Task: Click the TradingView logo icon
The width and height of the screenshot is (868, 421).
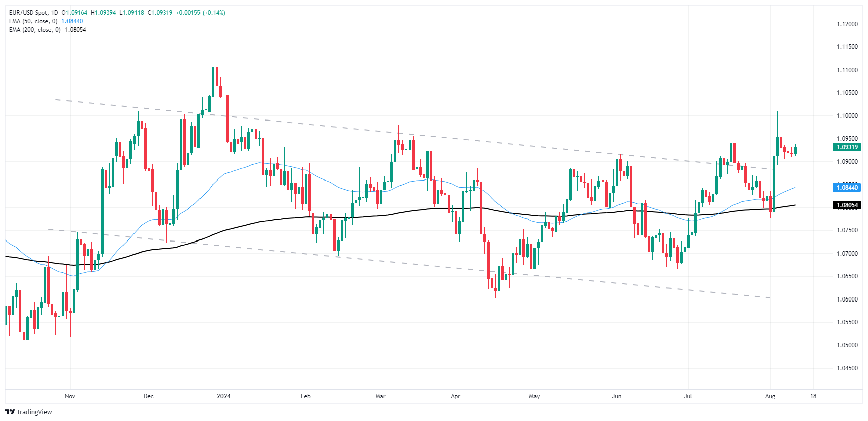Action: 10,412
